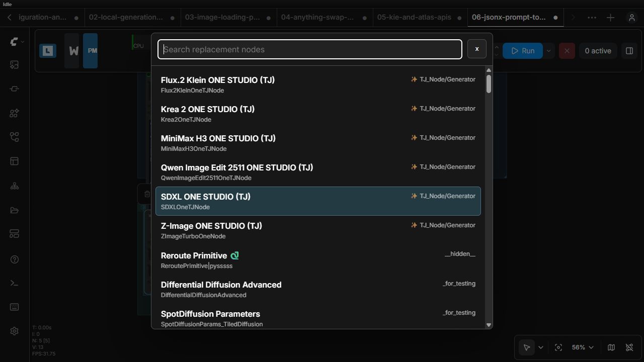Switch to the 02-local-generation tab

tap(132, 17)
